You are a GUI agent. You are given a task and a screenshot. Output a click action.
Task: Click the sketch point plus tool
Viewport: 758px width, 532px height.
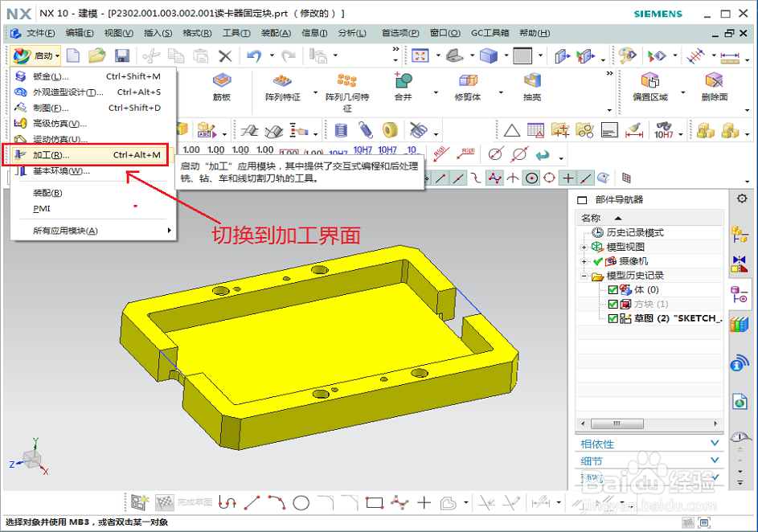[424, 503]
